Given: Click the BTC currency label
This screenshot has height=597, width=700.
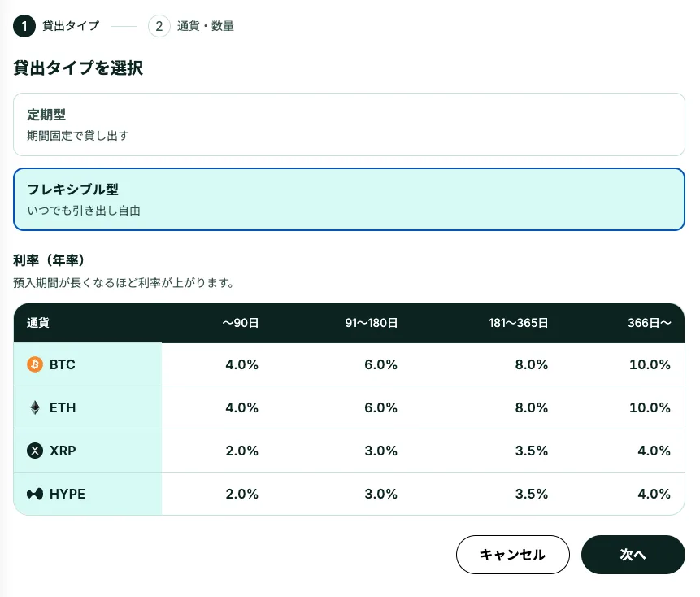Looking at the screenshot, I should [63, 365].
